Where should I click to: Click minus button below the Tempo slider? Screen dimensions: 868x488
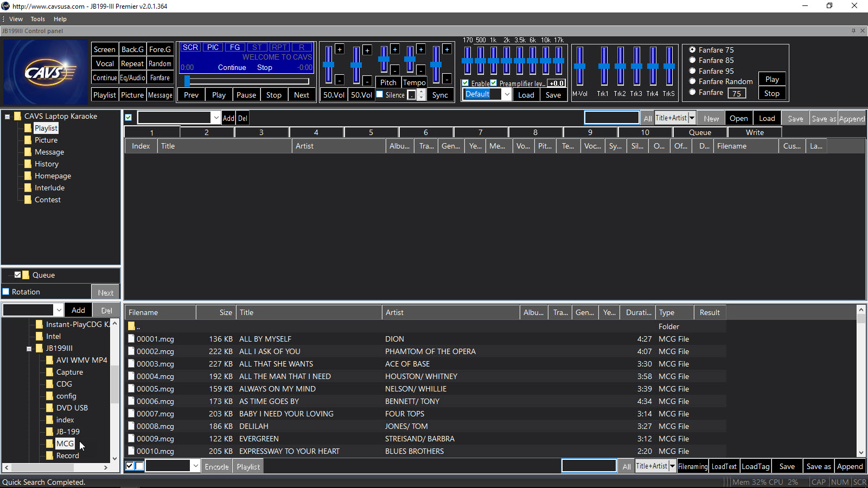tap(421, 69)
